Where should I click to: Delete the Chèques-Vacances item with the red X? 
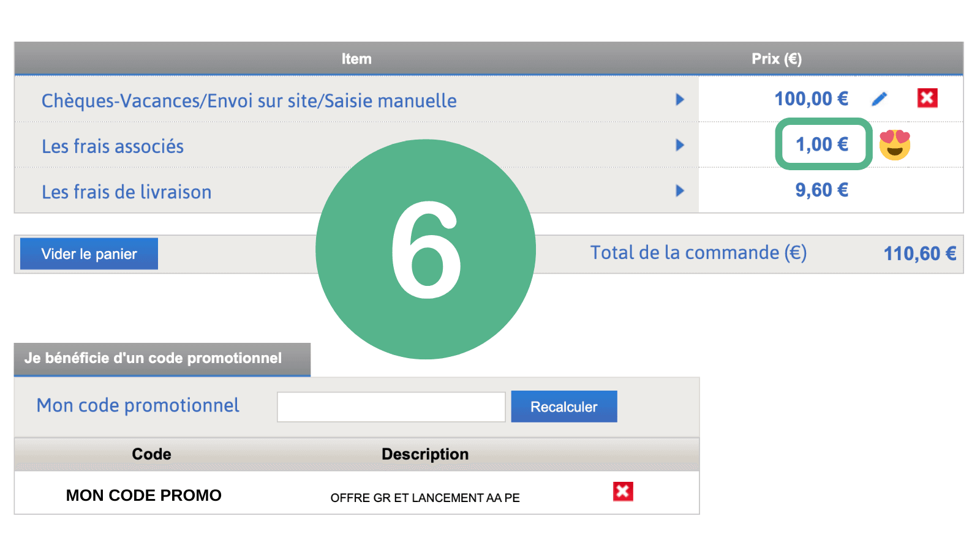[928, 97]
